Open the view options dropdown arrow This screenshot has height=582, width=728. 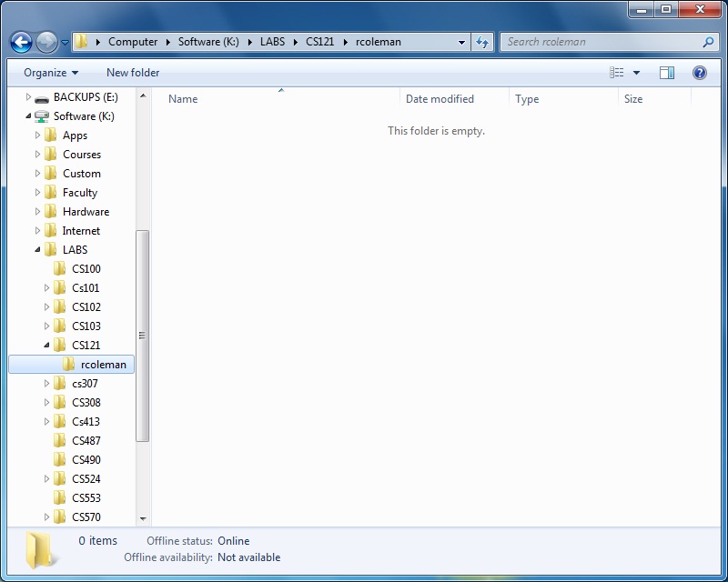(636, 73)
